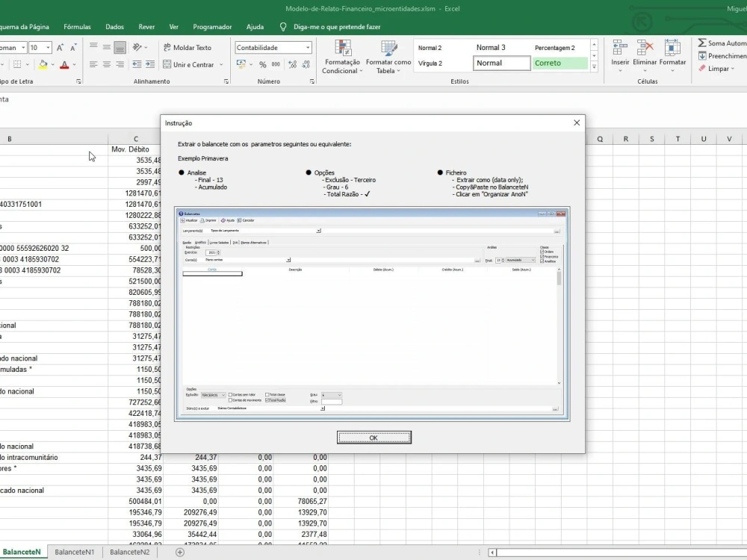Increase the cell indent

click(x=150, y=64)
